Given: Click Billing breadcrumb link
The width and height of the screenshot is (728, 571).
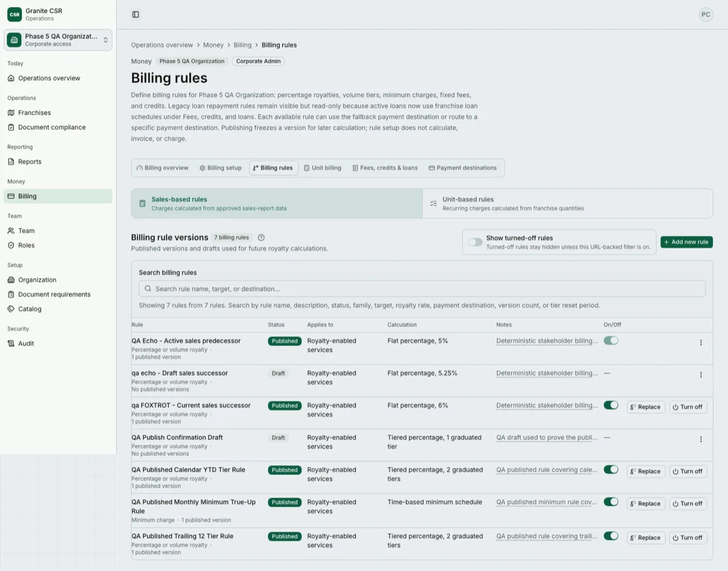Looking at the screenshot, I should click(x=243, y=45).
